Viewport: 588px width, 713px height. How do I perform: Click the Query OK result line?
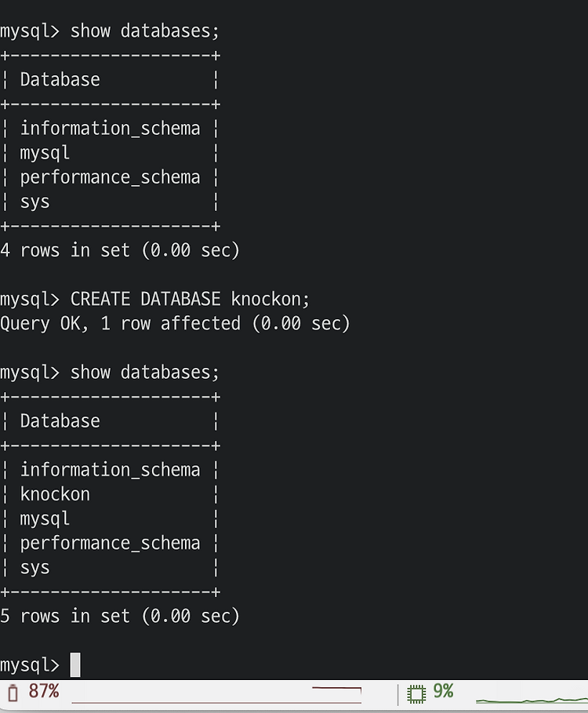point(175,324)
